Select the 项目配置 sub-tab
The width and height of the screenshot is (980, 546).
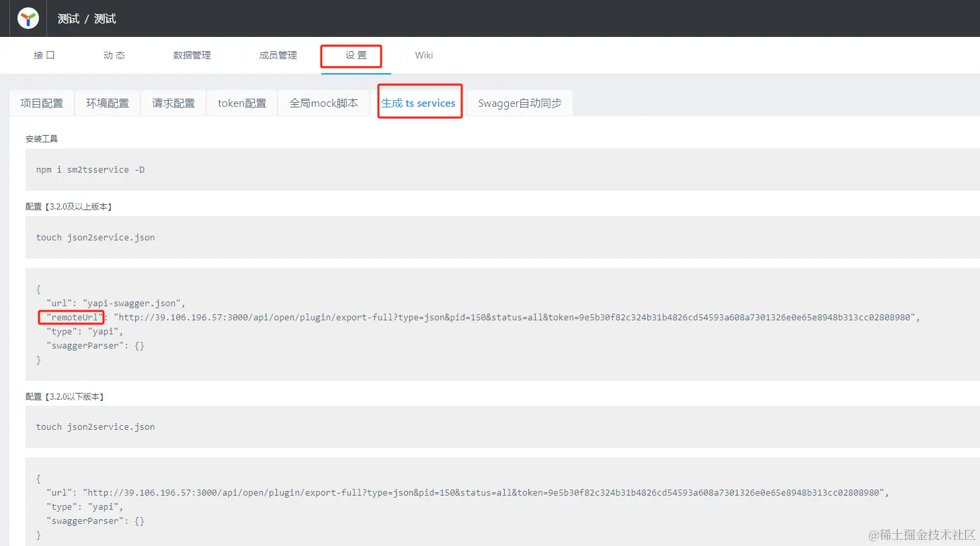tap(42, 103)
